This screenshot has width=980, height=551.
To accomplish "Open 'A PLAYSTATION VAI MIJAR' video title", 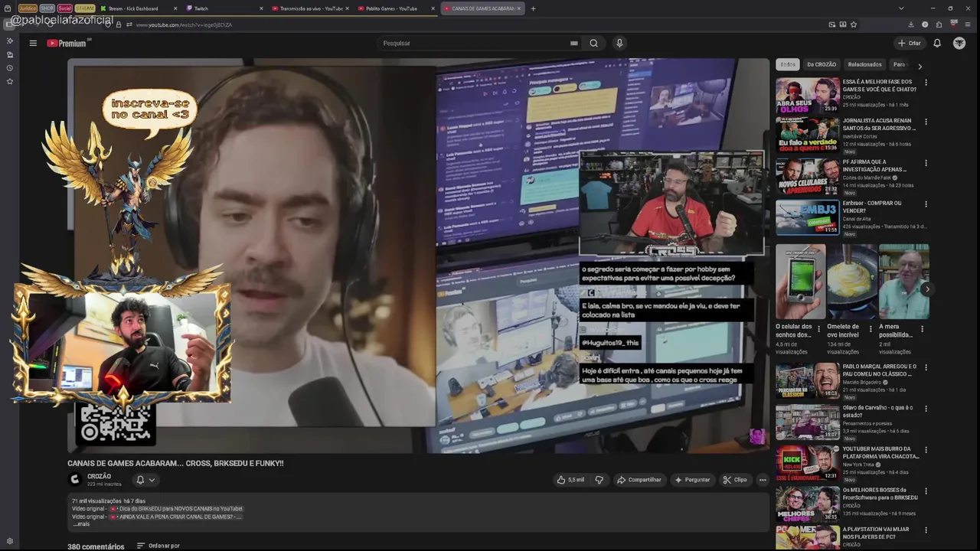I will [x=877, y=533].
